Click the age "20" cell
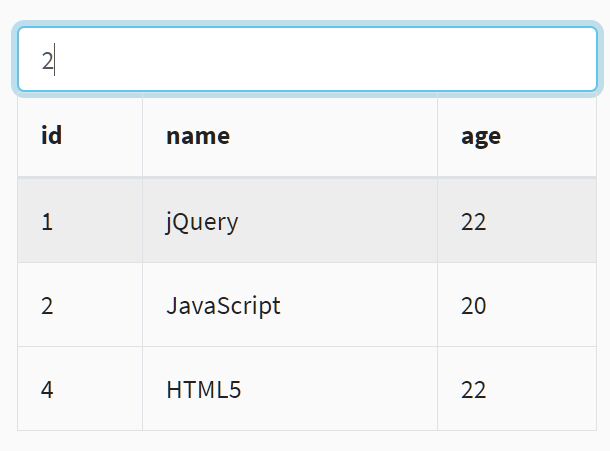The height and width of the screenshot is (451, 610). click(x=474, y=305)
